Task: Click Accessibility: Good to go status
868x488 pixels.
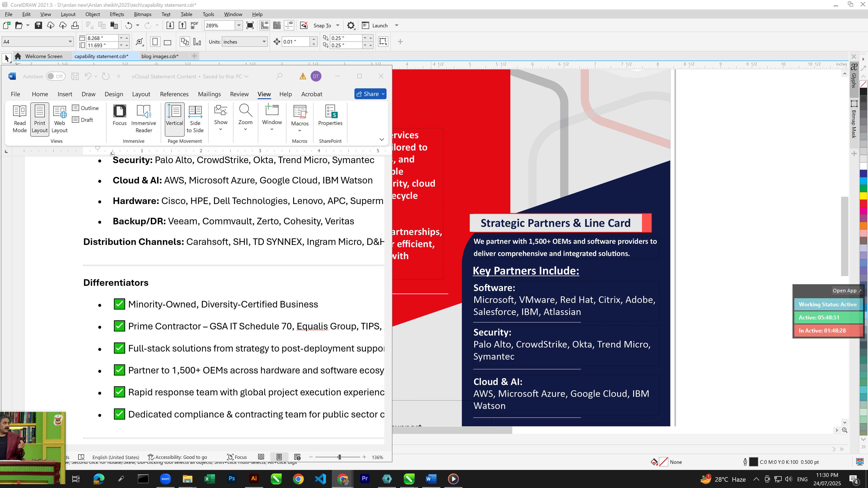Action: (x=178, y=457)
